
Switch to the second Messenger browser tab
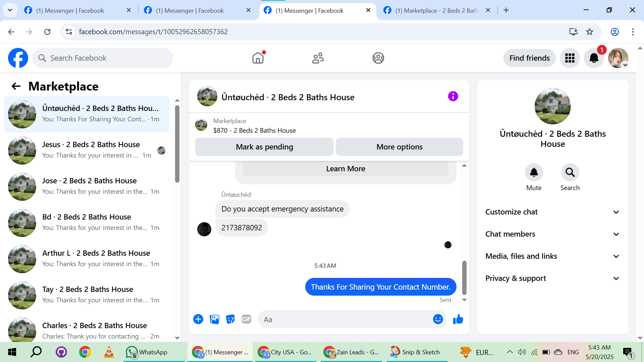pyautogui.click(x=198, y=10)
